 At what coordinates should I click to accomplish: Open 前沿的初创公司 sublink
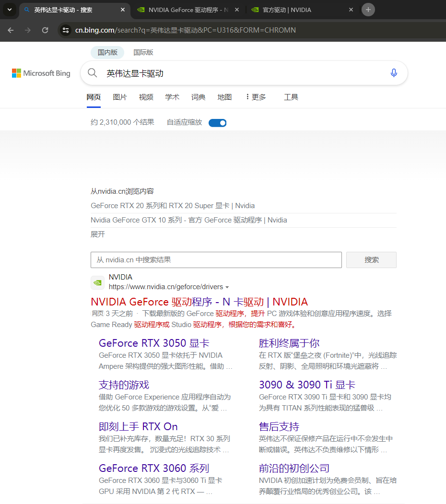[x=294, y=468]
